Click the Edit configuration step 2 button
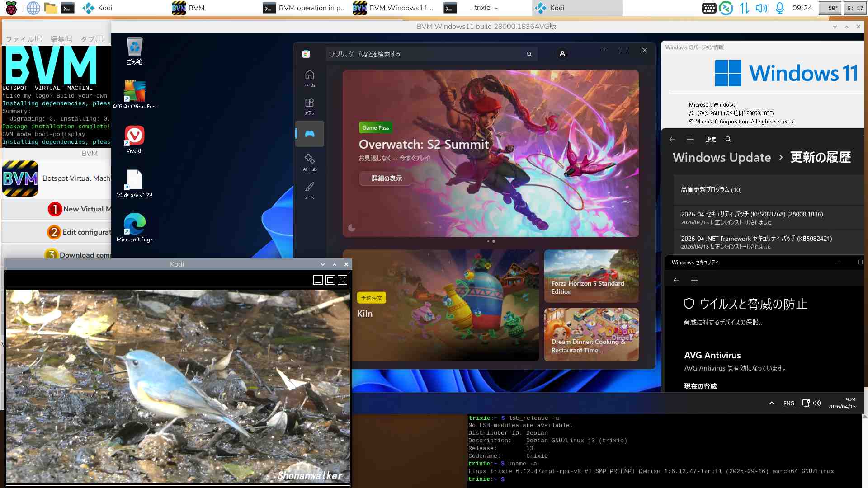The width and height of the screenshot is (868, 488). (x=79, y=232)
